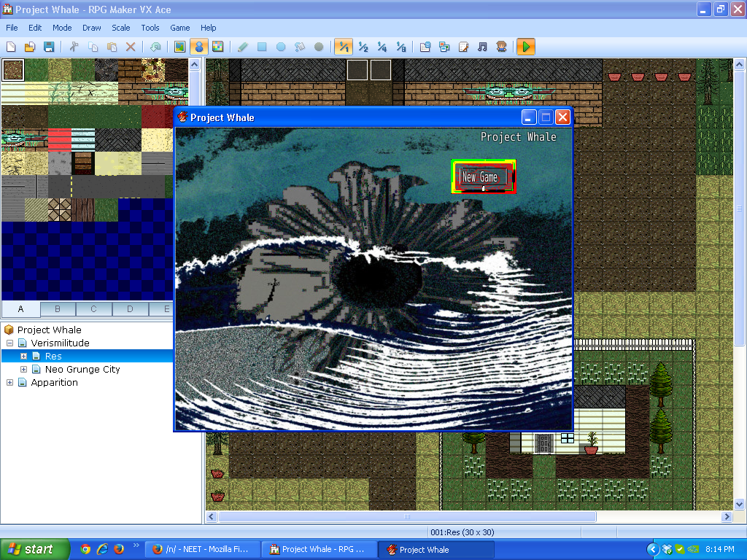Click the map horizontal scroll left arrow
The image size is (747, 560).
(212, 517)
